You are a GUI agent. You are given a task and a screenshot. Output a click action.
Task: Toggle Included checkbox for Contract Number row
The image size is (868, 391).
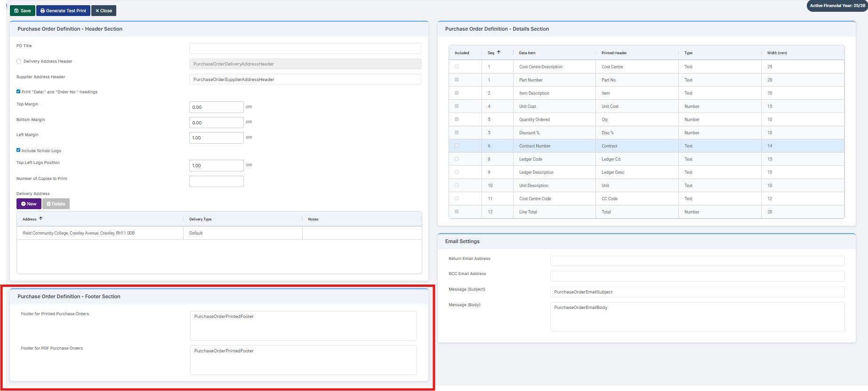tap(457, 146)
